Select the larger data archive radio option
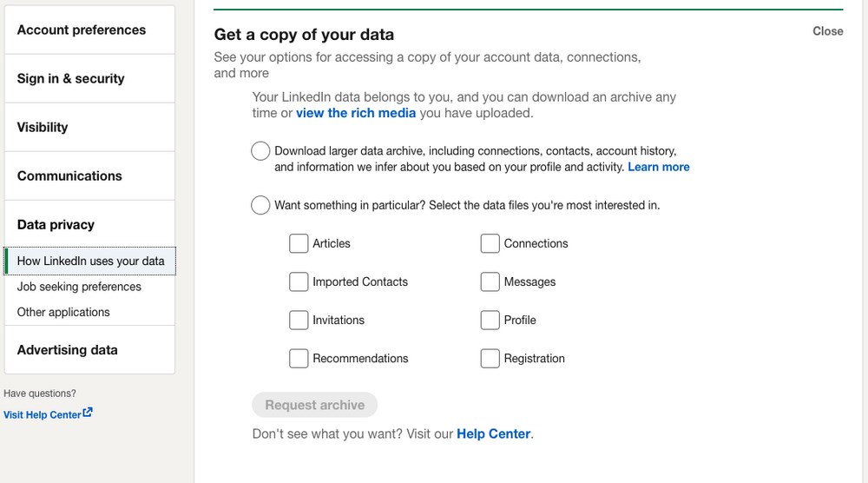This screenshot has width=868, height=483. pyautogui.click(x=260, y=150)
